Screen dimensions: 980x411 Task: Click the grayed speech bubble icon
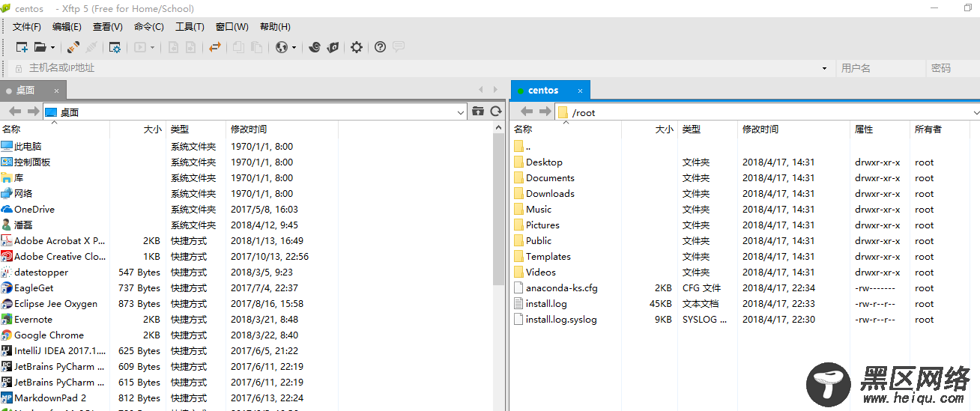398,47
